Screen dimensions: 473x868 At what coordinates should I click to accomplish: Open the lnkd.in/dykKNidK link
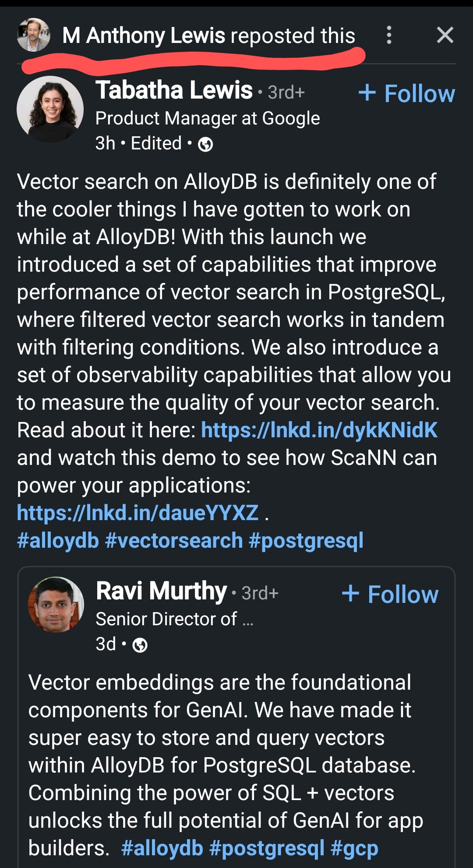(319, 430)
